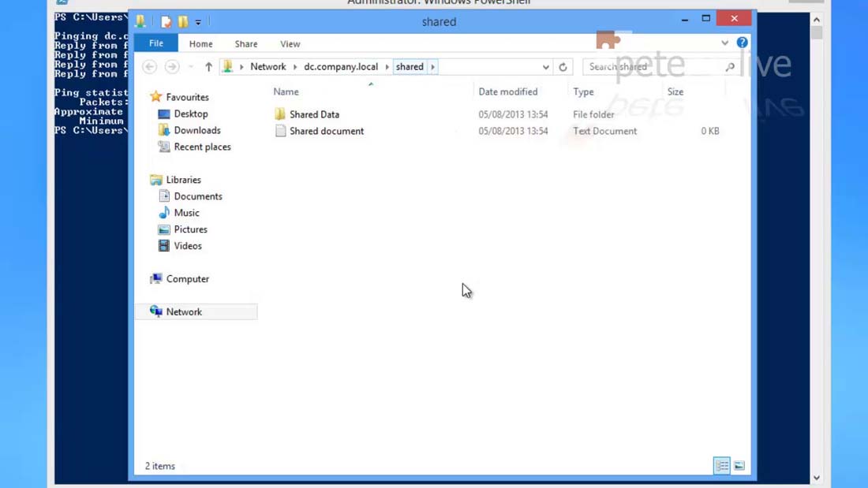868x488 pixels.
Task: Click the Recent places icon
Action: coord(164,147)
